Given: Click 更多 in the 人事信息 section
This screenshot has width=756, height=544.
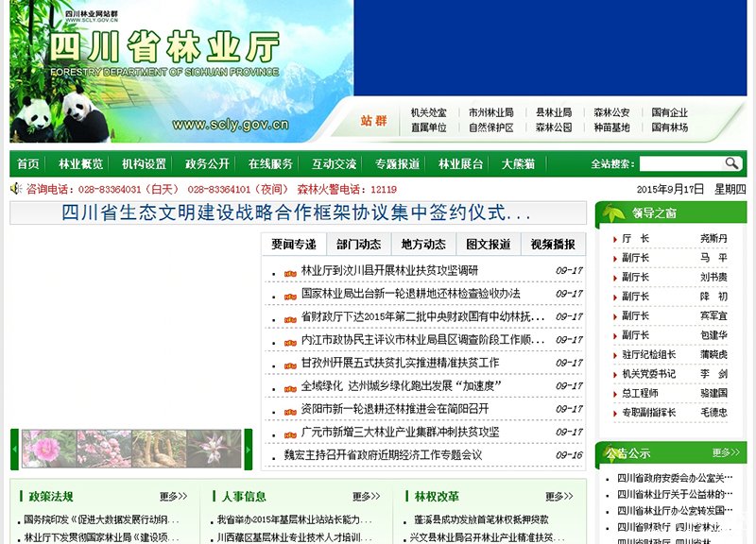Looking at the screenshot, I should pyautogui.click(x=366, y=496).
